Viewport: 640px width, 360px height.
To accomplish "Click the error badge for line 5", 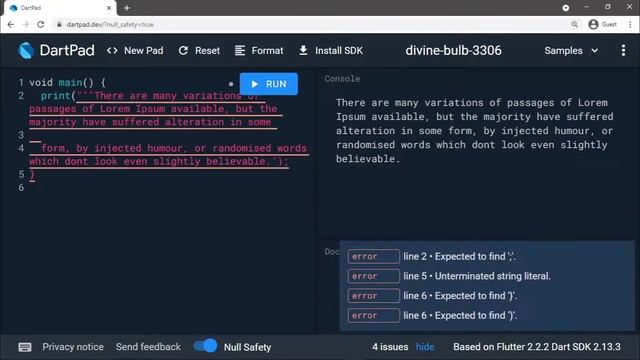I will point(373,276).
